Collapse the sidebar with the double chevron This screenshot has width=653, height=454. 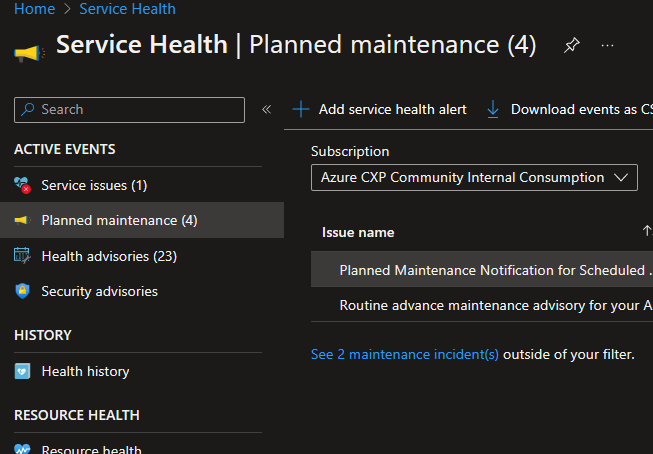267,110
